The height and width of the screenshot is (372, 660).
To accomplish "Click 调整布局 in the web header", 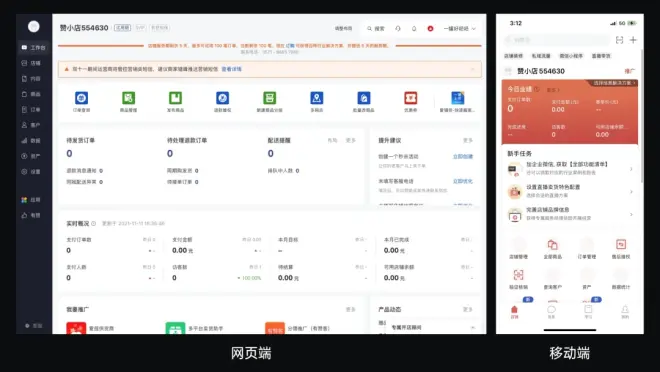I will click(343, 29).
